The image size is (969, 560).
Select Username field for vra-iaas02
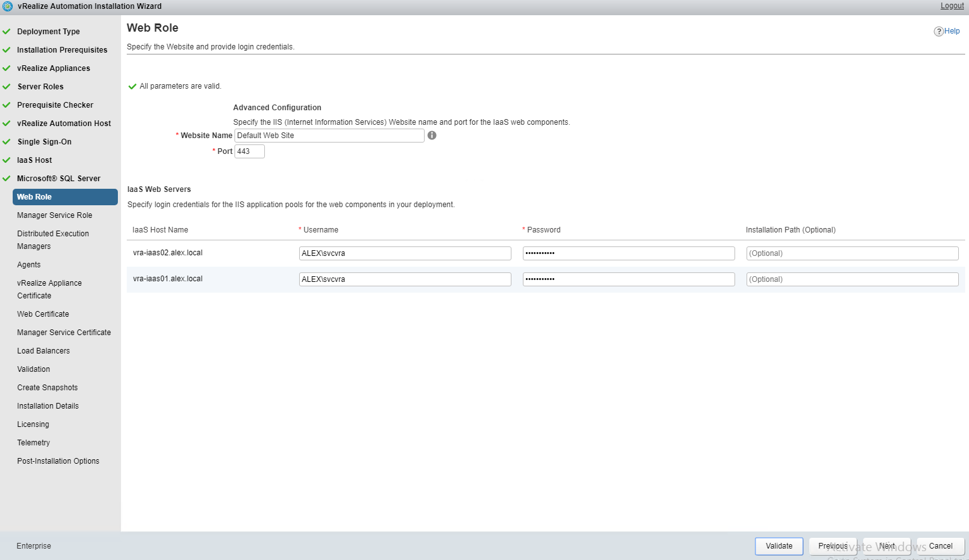pos(404,253)
